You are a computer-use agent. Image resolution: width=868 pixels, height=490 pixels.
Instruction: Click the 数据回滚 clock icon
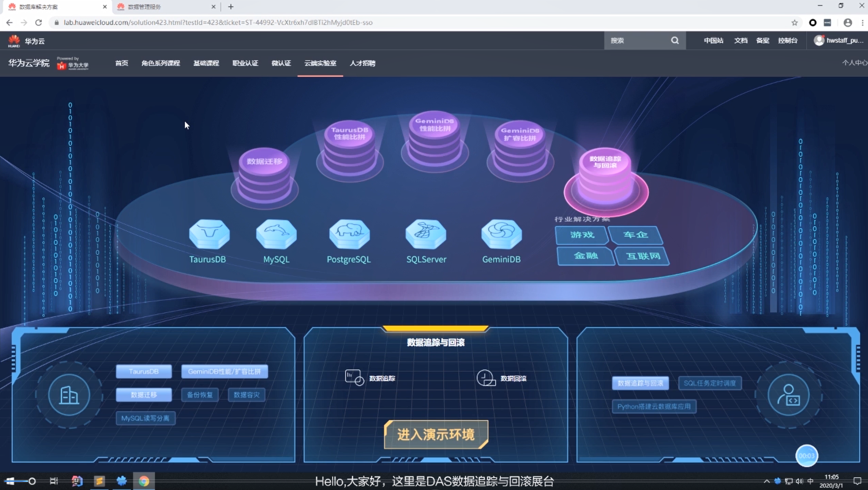point(486,378)
